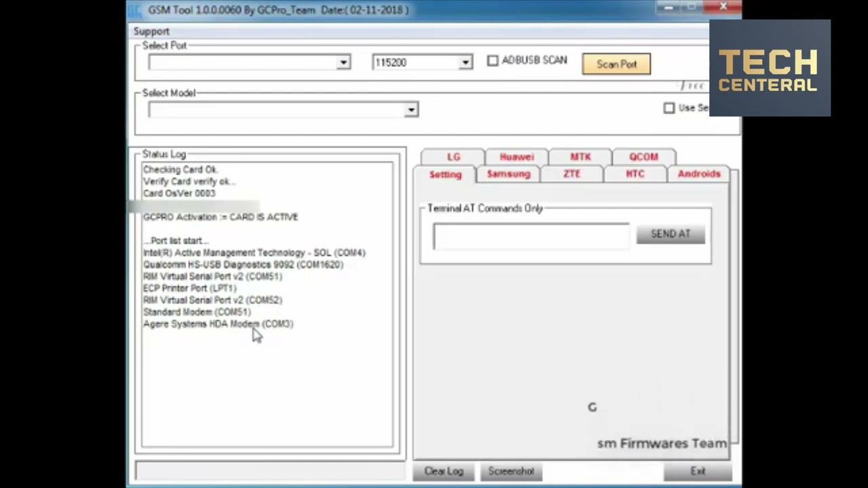Viewport: 868px width, 488px height.
Task: Select the 'Checking Card Ok.' log line
Action: (180, 169)
